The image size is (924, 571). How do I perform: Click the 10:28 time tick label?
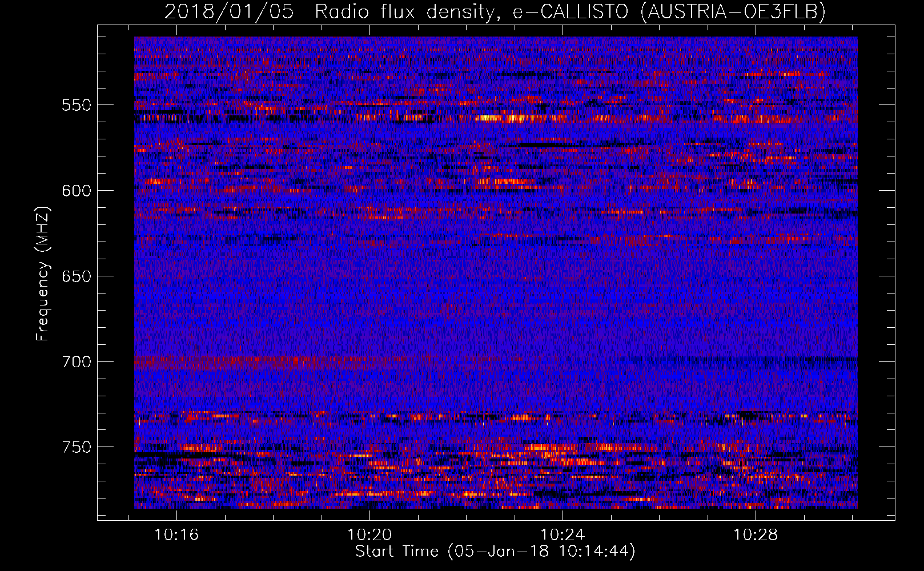[x=756, y=534]
